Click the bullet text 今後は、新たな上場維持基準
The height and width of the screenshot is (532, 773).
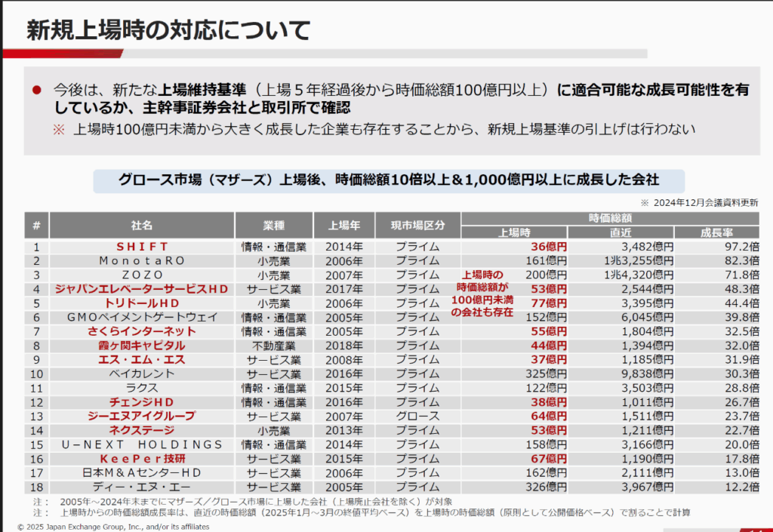point(401,99)
